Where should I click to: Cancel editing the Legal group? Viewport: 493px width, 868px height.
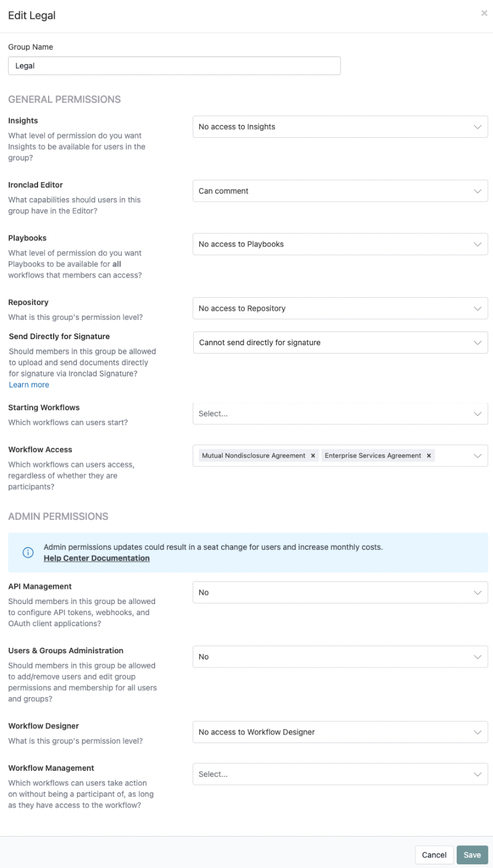pyautogui.click(x=434, y=854)
